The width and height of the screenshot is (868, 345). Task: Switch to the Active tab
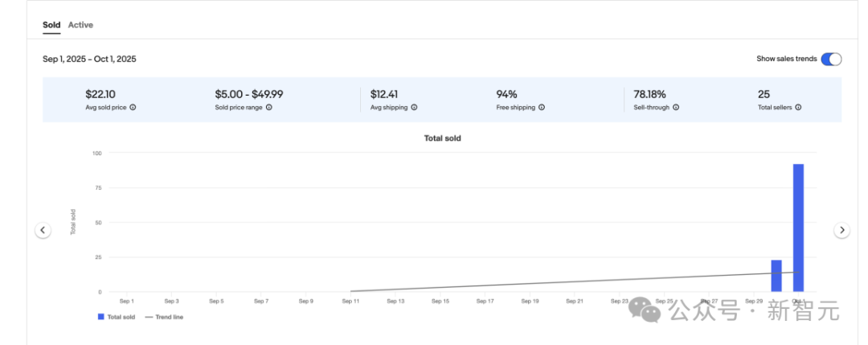(80, 25)
